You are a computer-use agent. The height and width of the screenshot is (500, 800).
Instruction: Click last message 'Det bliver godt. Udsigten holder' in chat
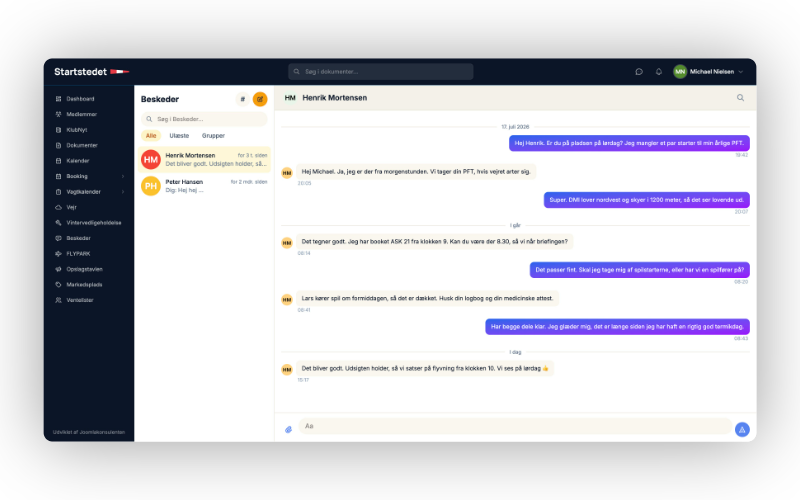[424, 368]
